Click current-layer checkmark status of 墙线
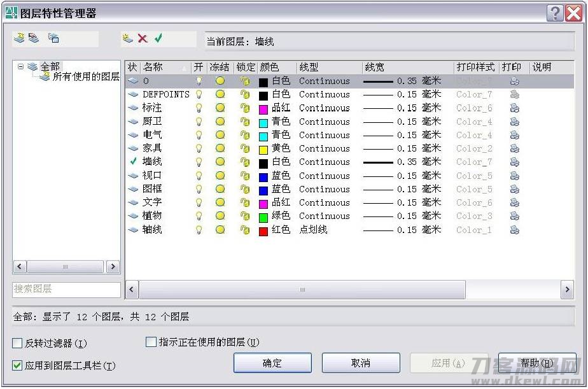 point(133,161)
